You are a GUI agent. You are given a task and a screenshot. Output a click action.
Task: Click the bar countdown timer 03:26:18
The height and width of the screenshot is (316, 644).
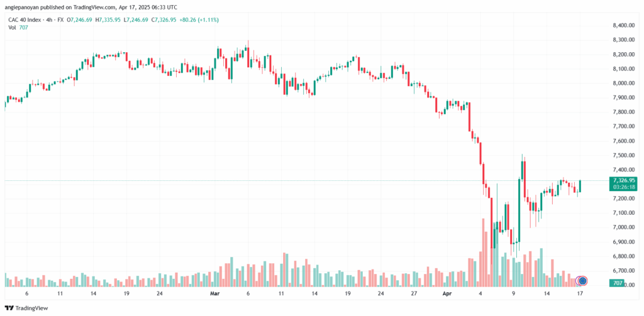pos(623,187)
